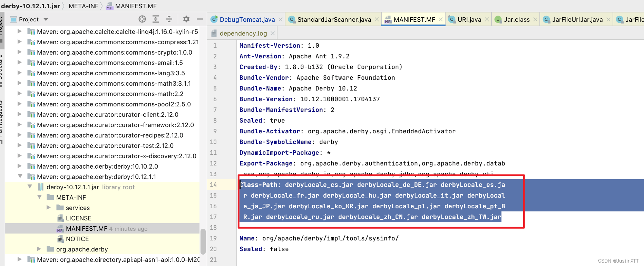
Task: Switch to StandardJarScanner.java tab
Action: (x=334, y=20)
